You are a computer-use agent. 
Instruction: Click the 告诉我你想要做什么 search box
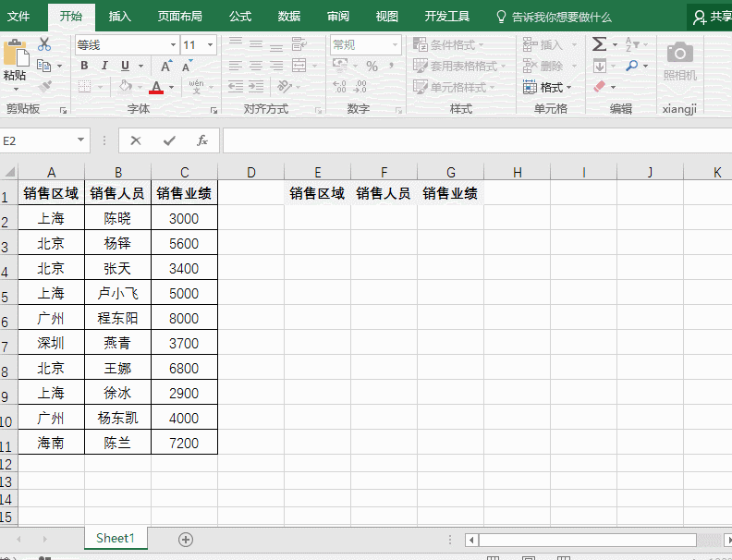click(554, 18)
